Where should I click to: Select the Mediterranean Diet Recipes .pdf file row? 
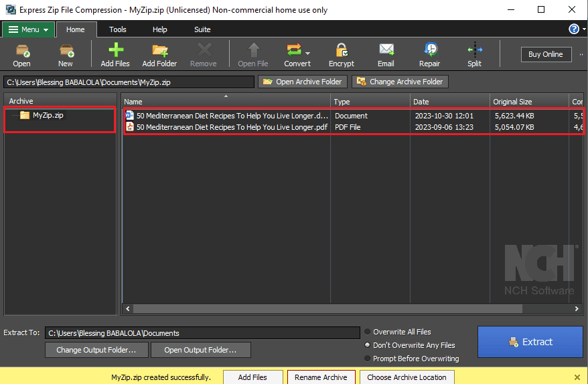tap(352, 127)
